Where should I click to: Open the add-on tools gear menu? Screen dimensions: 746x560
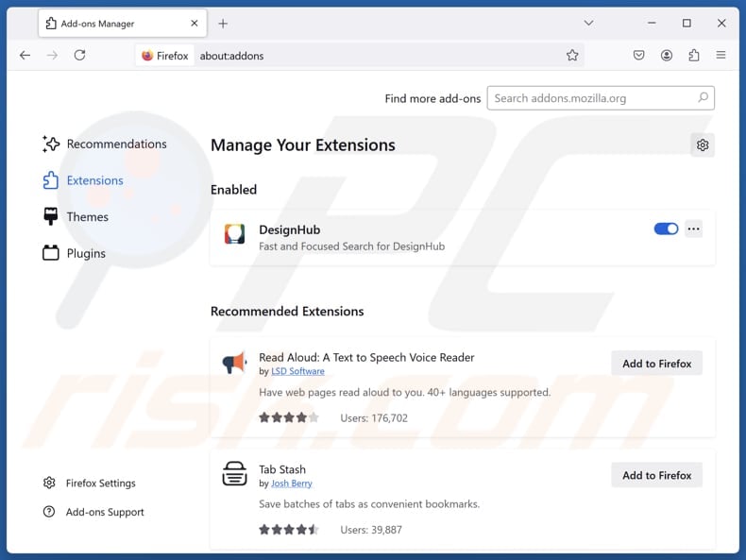(x=703, y=144)
